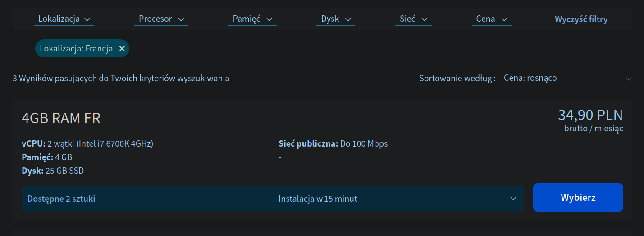
Task: Click the vCPU Intel i7 6700K spec line
Action: click(87, 144)
